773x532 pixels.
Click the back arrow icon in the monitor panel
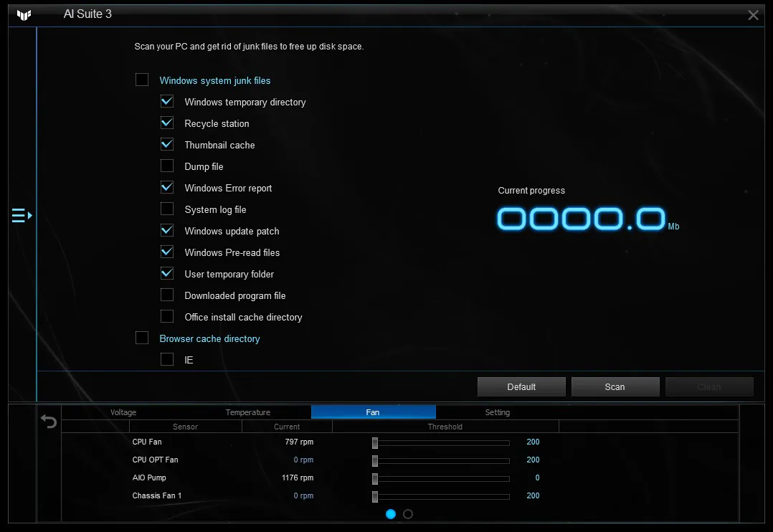click(x=49, y=421)
